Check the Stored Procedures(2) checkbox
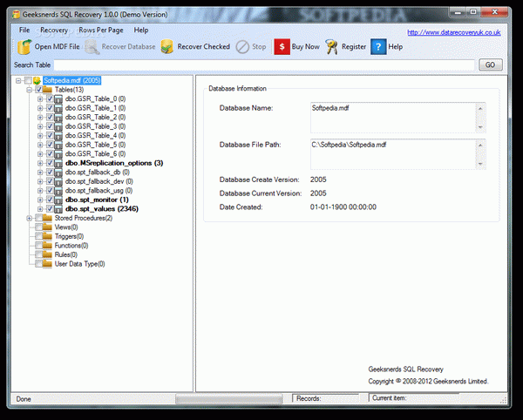The image size is (523, 420). click(38, 218)
